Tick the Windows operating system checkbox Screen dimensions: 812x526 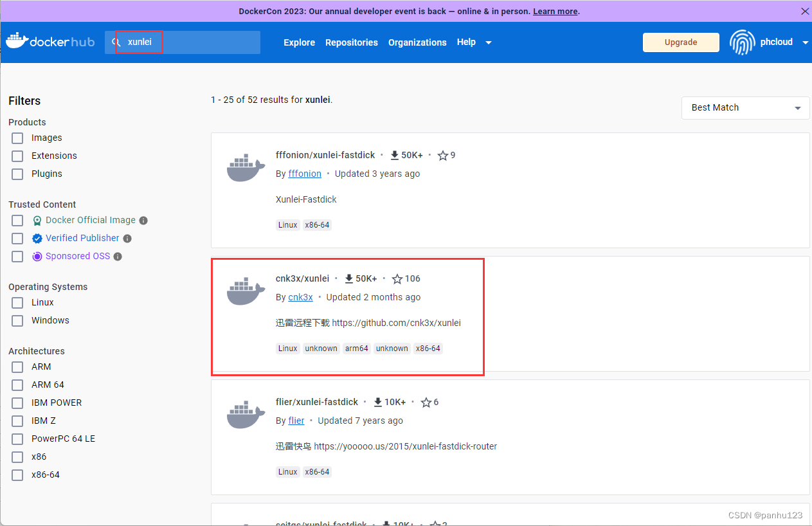point(17,321)
